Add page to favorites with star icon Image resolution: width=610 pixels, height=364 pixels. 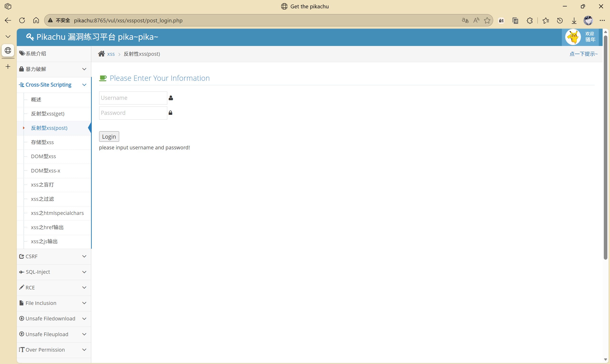pyautogui.click(x=487, y=20)
